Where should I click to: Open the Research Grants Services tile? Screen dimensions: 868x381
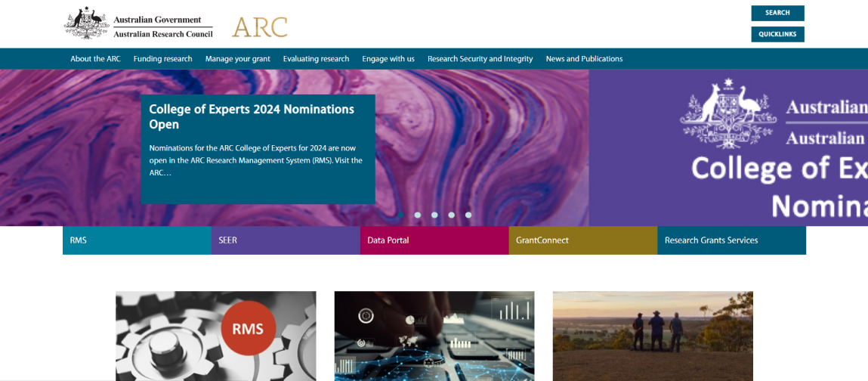(732, 240)
